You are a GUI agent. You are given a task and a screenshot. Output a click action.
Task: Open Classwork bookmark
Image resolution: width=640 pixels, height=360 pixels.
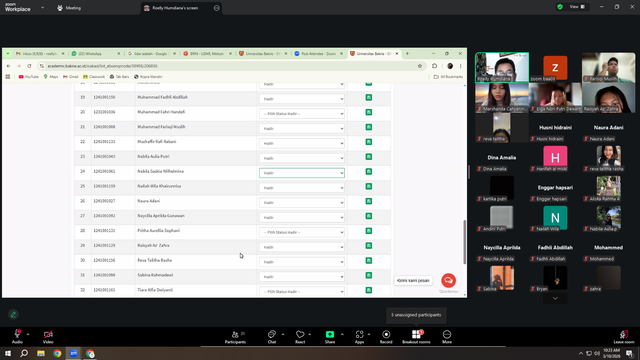[x=94, y=77]
